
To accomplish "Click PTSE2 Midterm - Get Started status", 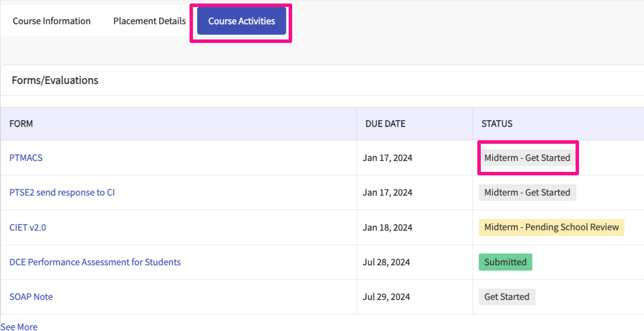I will (527, 192).
